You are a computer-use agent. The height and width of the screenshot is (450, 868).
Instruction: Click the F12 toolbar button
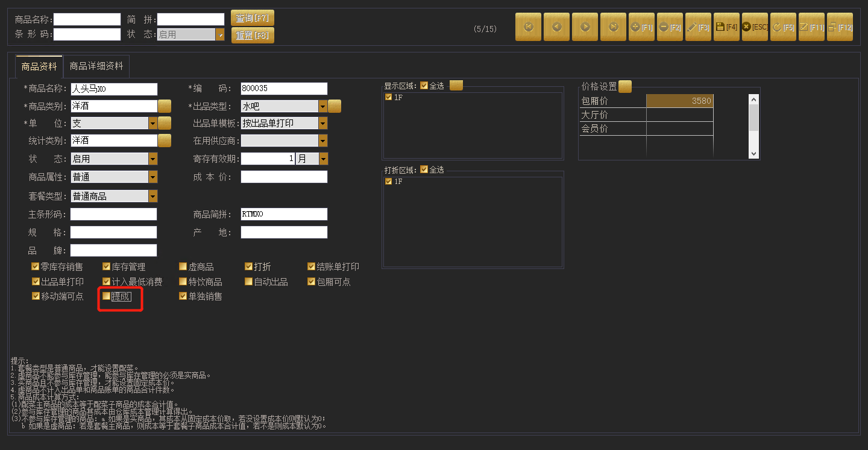pyautogui.click(x=840, y=27)
